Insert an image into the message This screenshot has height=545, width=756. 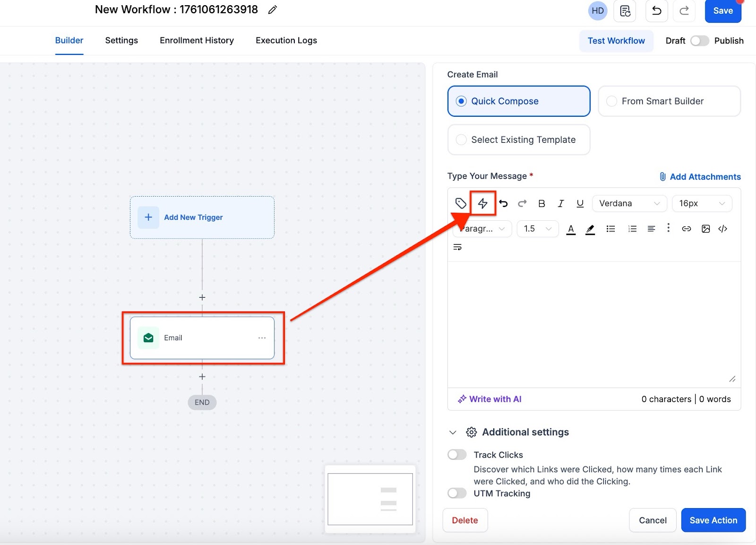(705, 229)
